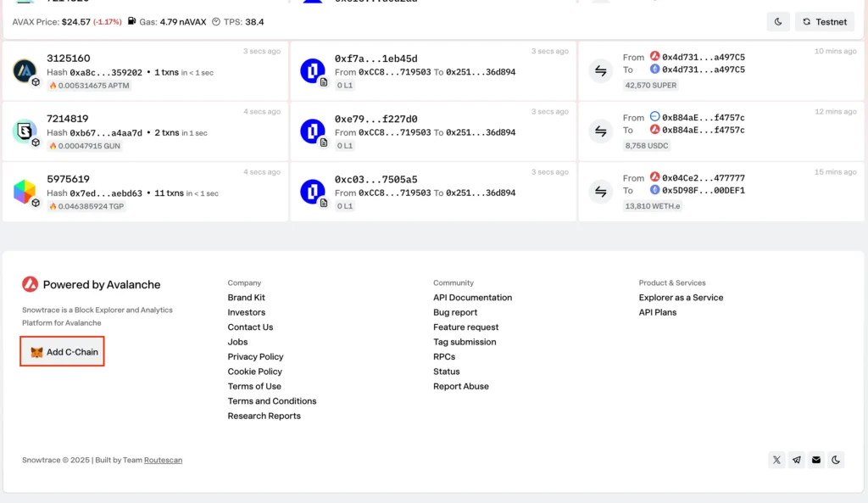The height and width of the screenshot is (503, 868).
Task: Click block 3125160 chain logo icon
Action: (25, 70)
